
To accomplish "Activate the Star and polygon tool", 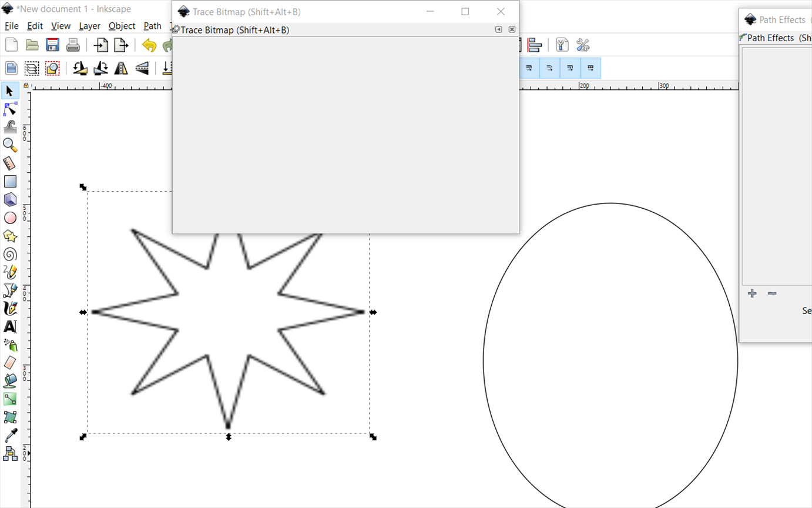I will pos(10,236).
